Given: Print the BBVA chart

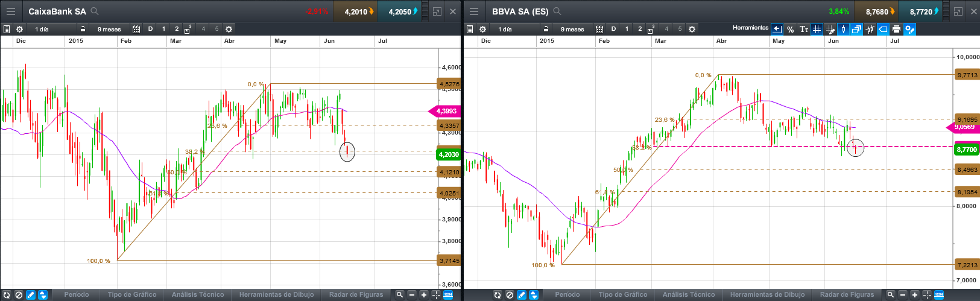Looking at the screenshot, I should tap(896, 29).
